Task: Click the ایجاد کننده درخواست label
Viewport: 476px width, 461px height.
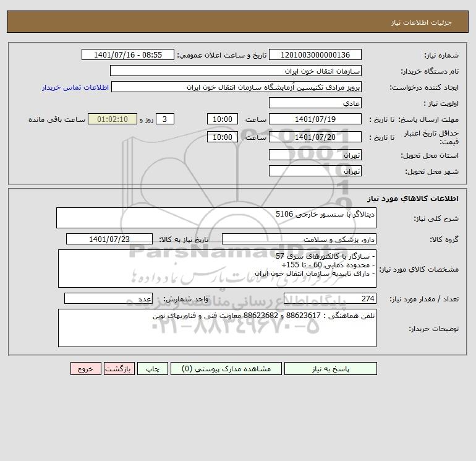Action: pos(424,87)
